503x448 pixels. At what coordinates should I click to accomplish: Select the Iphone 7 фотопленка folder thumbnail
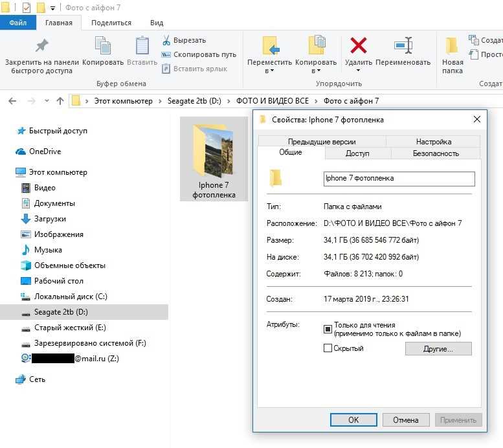[214, 159]
